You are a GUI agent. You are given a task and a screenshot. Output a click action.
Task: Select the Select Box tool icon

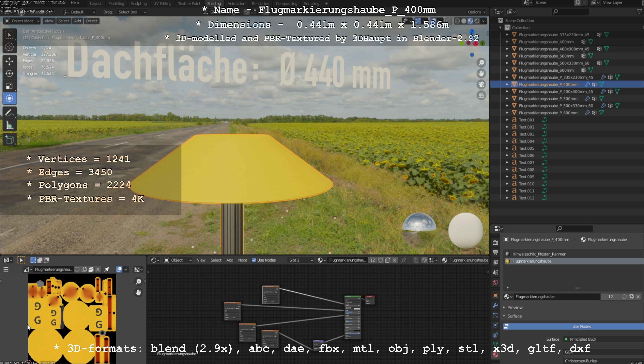click(9, 35)
